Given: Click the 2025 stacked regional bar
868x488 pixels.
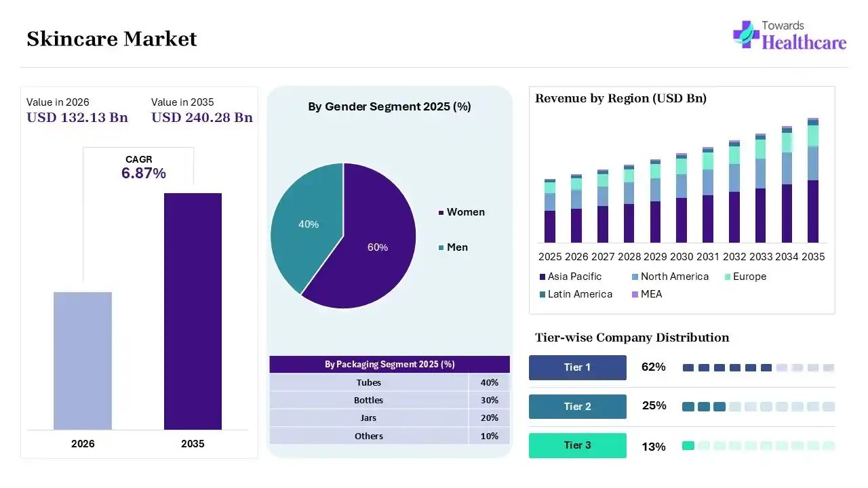Looking at the screenshot, I should pos(550,211).
